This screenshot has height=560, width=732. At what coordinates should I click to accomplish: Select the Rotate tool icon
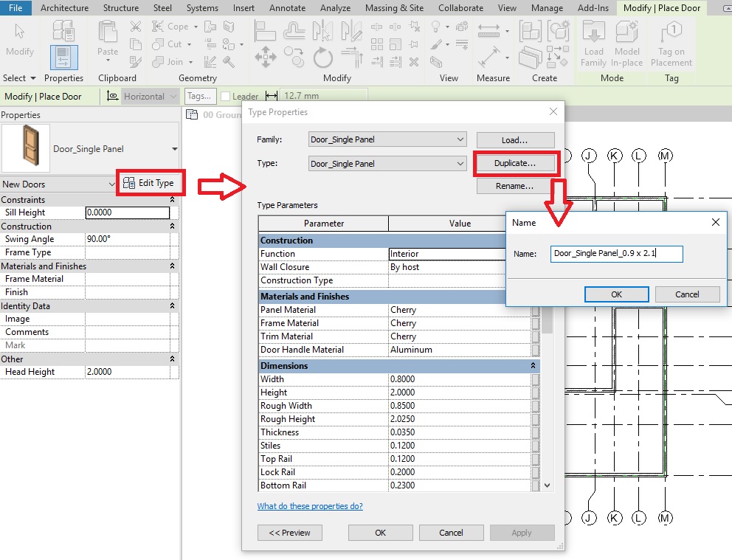pyautogui.click(x=322, y=58)
